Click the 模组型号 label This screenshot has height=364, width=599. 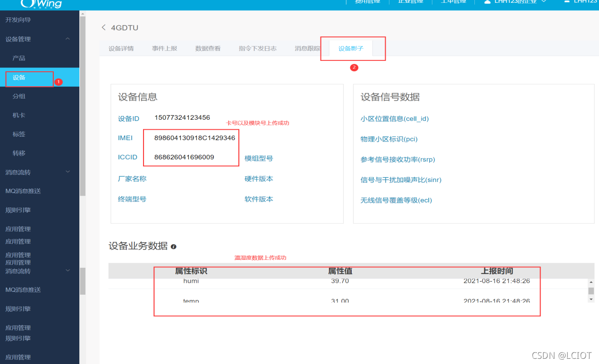point(259,158)
